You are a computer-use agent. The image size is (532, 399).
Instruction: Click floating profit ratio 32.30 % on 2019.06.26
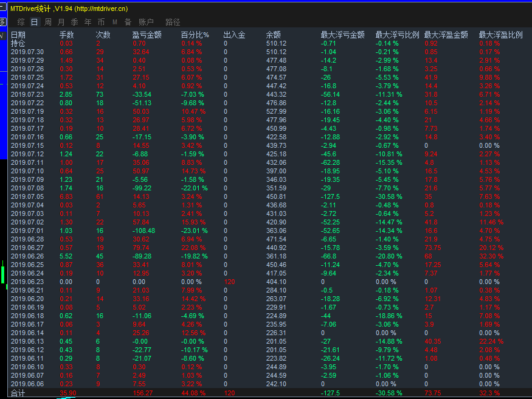[491, 256]
